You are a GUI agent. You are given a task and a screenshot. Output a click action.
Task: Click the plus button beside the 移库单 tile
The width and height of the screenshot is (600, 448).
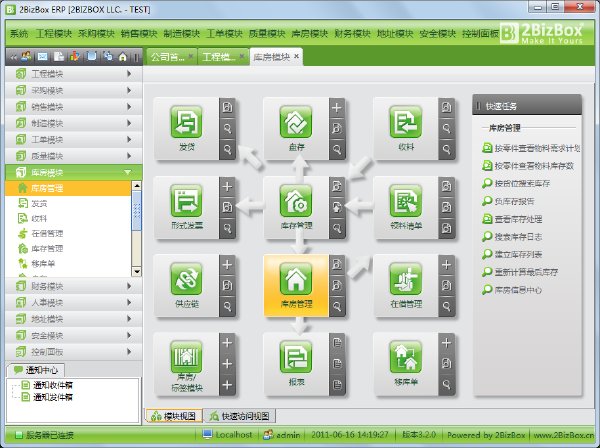[x=447, y=343]
